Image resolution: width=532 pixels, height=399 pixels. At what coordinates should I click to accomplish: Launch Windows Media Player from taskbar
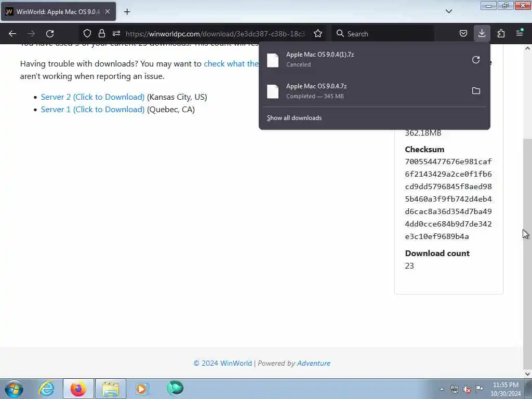(x=142, y=389)
